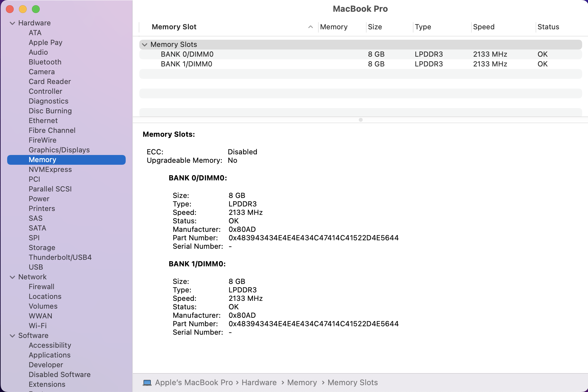Image resolution: width=588 pixels, height=392 pixels.
Task: Sort by the Status column header
Action: 548,27
